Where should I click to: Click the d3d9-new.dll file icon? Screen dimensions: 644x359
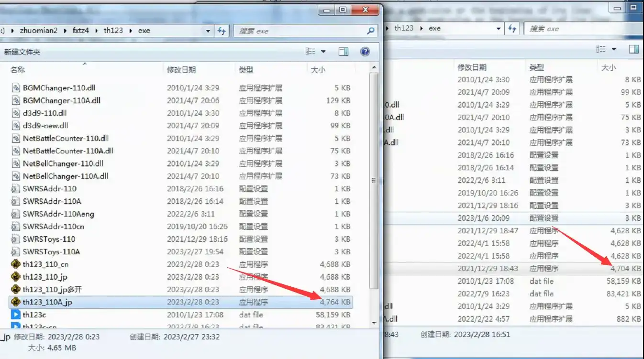tap(16, 126)
